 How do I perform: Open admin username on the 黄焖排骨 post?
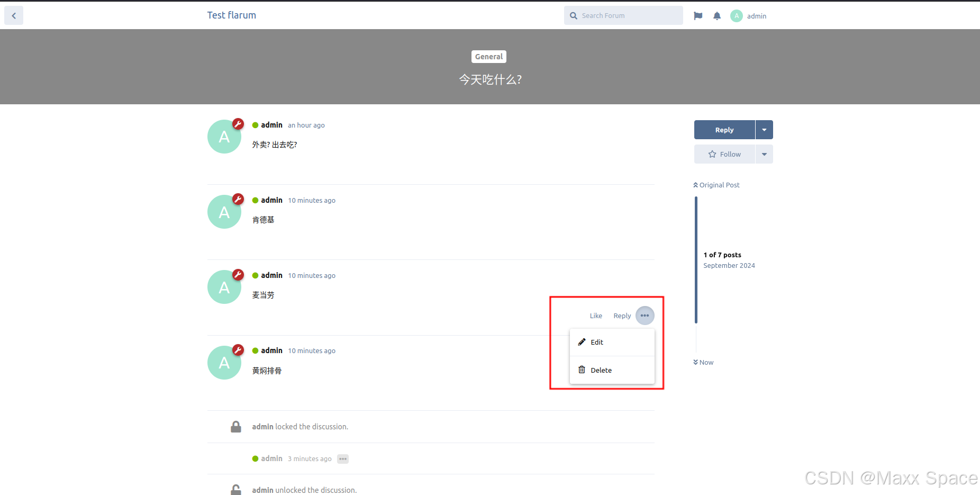(x=271, y=350)
